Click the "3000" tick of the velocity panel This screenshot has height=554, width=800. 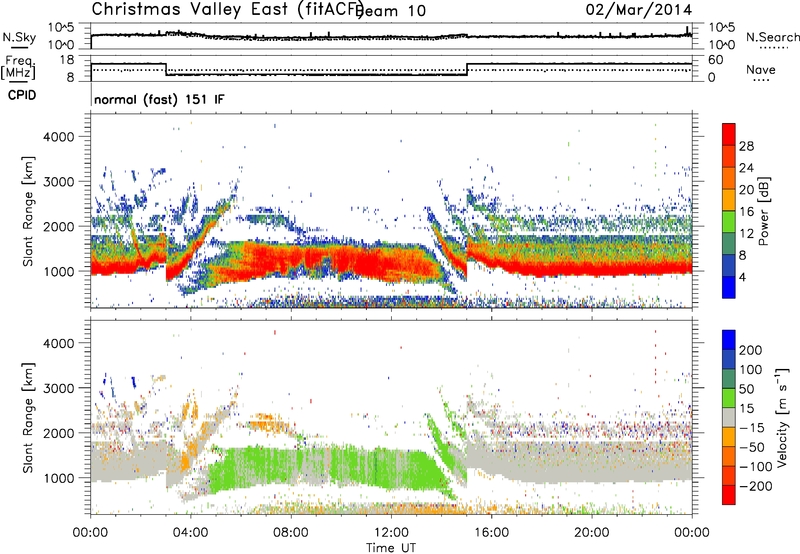(58, 388)
